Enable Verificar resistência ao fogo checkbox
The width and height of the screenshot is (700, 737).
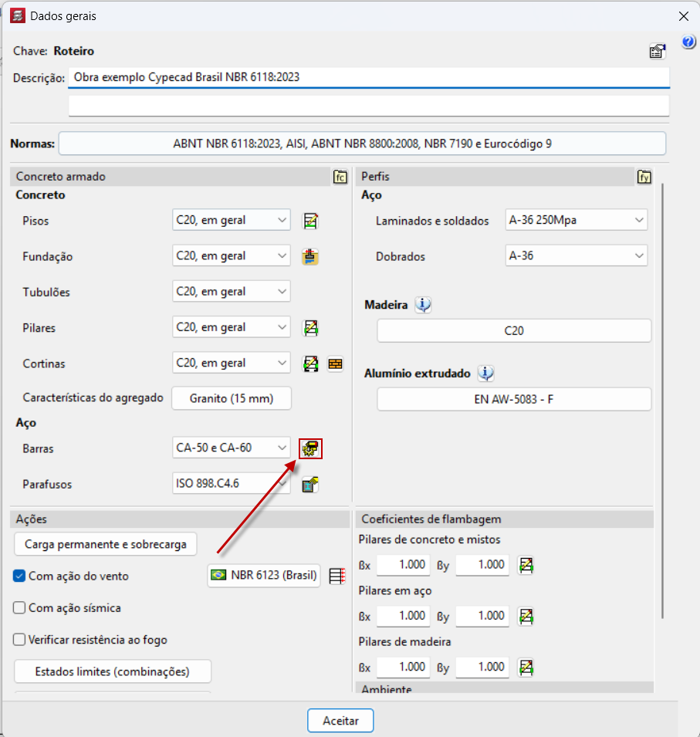19,640
